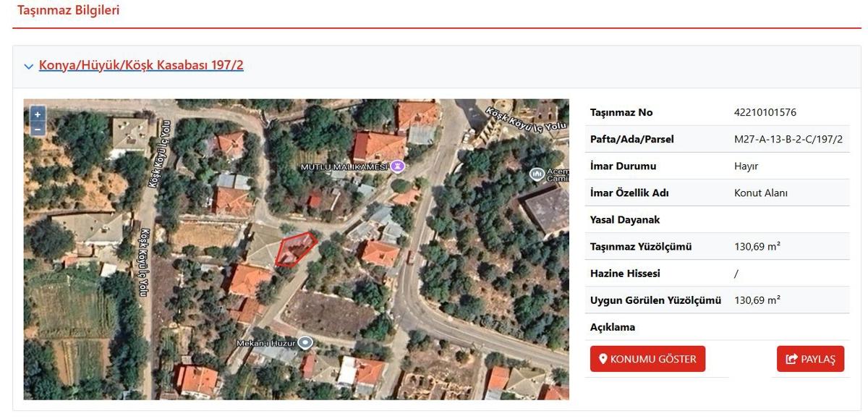868x419 pixels.
Task: Open the Konya/Hüyük/Köşk Kasabası 197/2 link
Action: coord(141,66)
